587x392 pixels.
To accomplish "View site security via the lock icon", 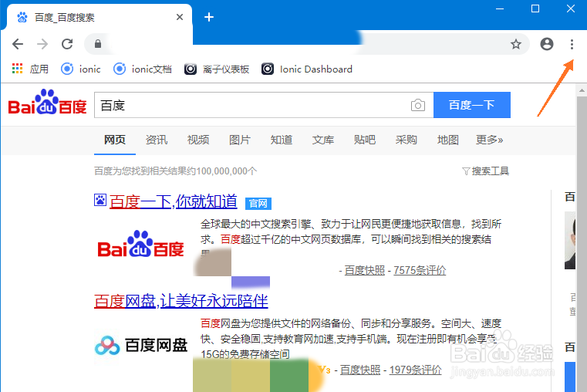I will coord(98,44).
